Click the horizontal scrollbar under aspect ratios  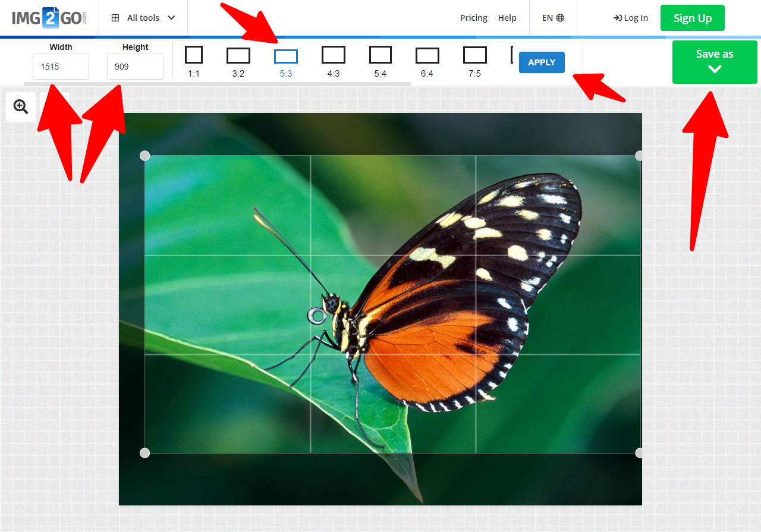pyautogui.click(x=217, y=84)
